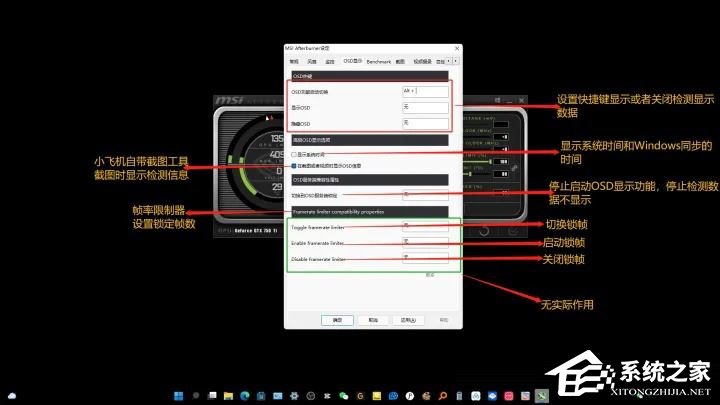Click the Windows Start button in taskbar
This screenshot has height=405, width=720.
(x=180, y=394)
